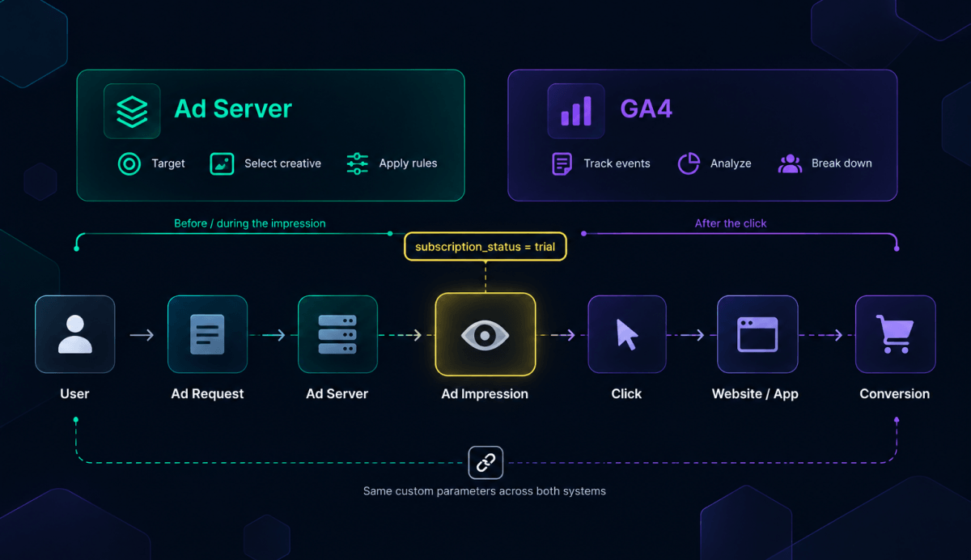
Task: Click the Conversion label
Action: tap(894, 394)
